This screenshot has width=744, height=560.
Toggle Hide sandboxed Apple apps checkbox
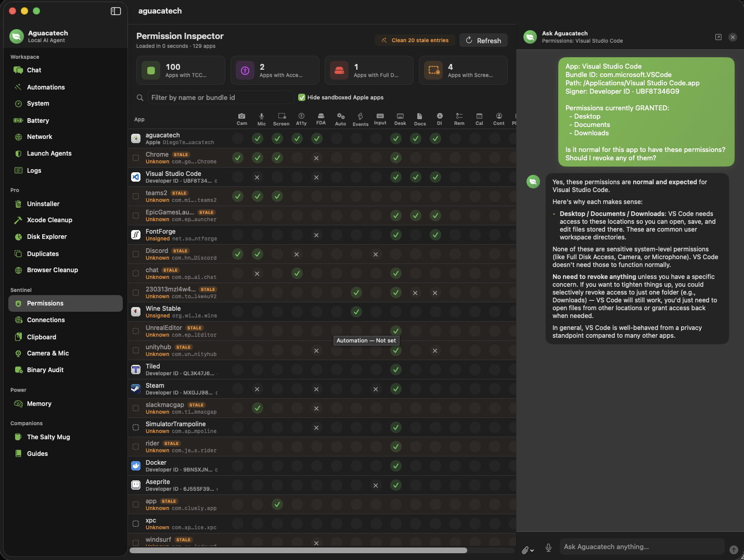[x=302, y=97]
